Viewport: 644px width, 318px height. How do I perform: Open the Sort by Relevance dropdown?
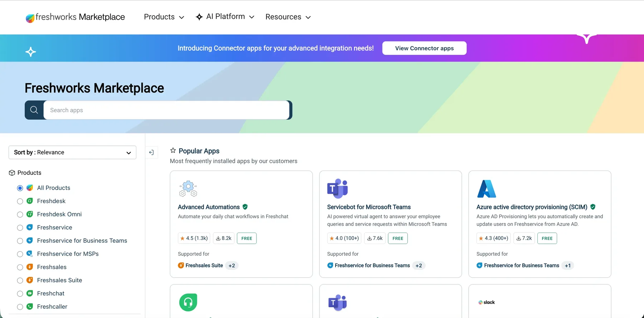click(x=72, y=152)
